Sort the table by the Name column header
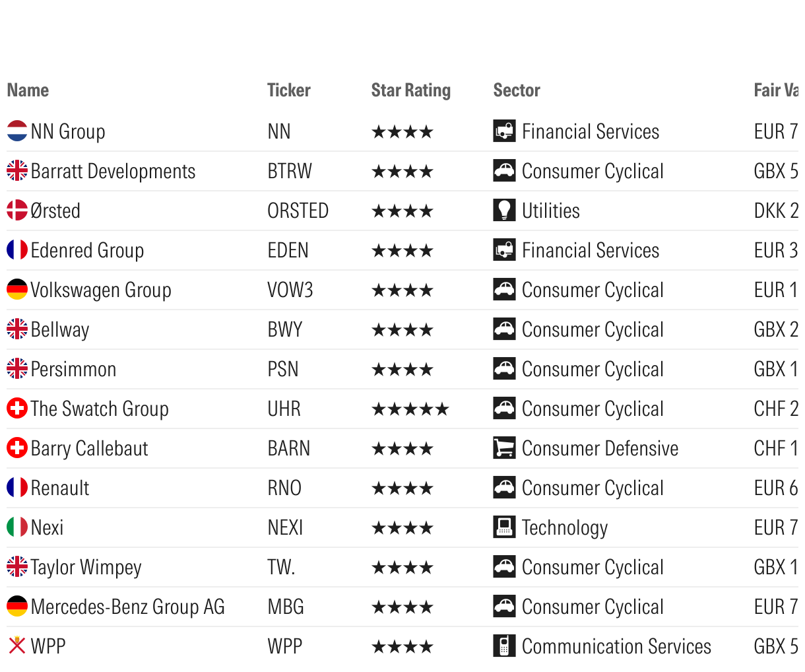 (x=28, y=90)
